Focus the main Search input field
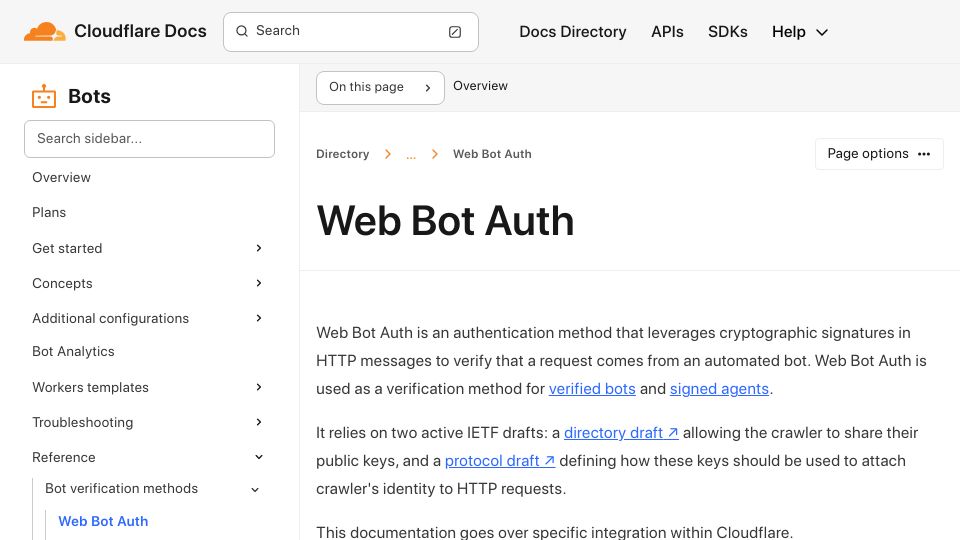The image size is (960, 540). tap(351, 32)
